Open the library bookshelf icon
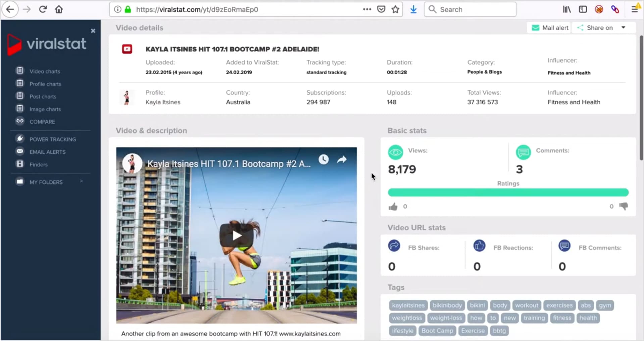 point(567,9)
